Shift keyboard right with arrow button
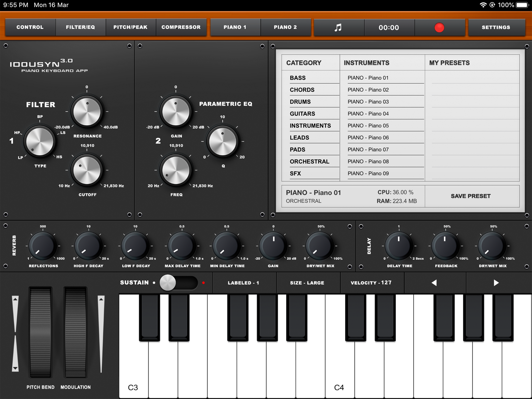This screenshot has height=399, width=532. (496, 283)
